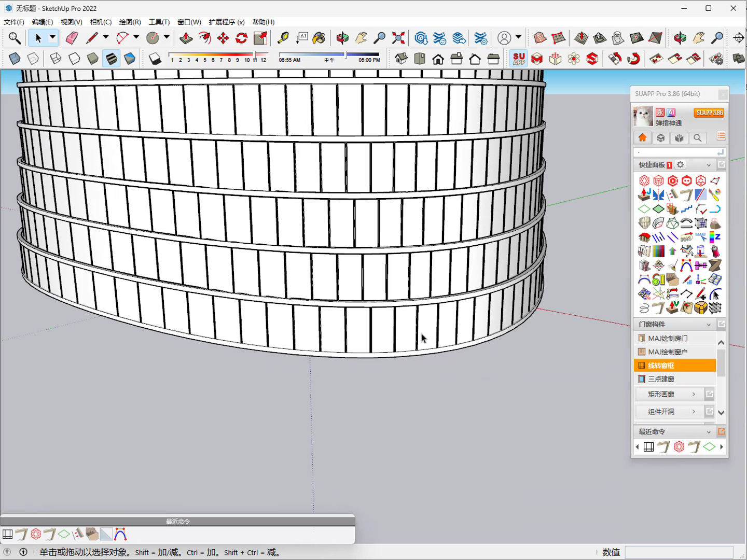Select the Tape Measure tool
Image resolution: width=747 pixels, height=560 pixels.
tap(283, 38)
